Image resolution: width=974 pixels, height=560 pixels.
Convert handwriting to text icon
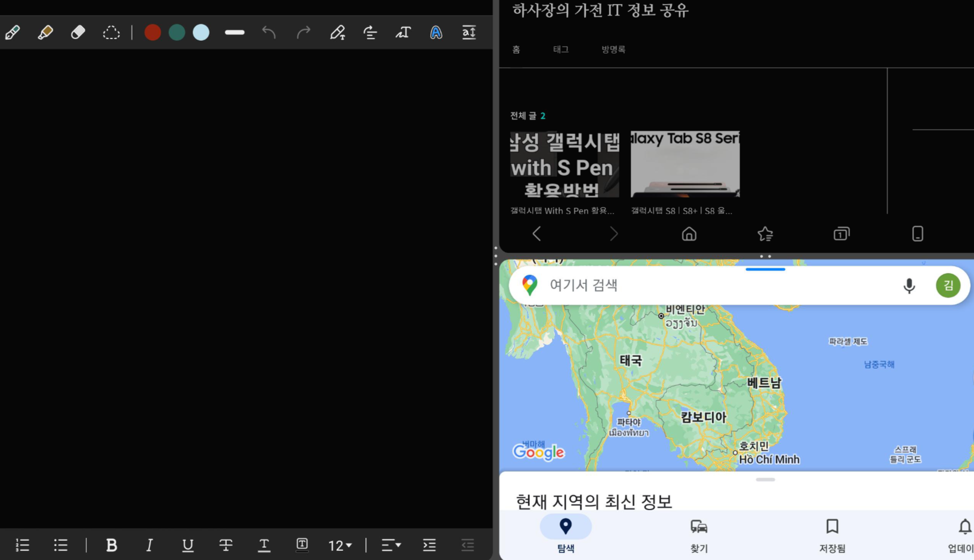pyautogui.click(x=403, y=33)
